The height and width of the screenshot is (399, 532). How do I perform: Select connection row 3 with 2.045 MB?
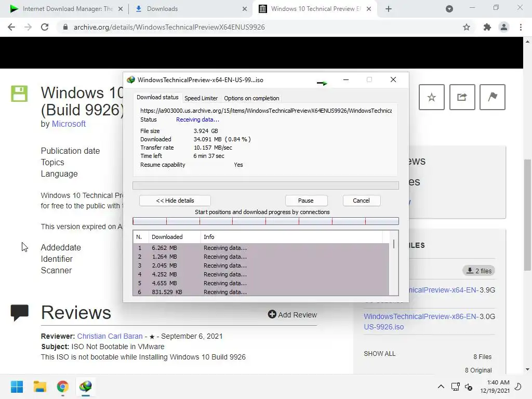click(261, 265)
